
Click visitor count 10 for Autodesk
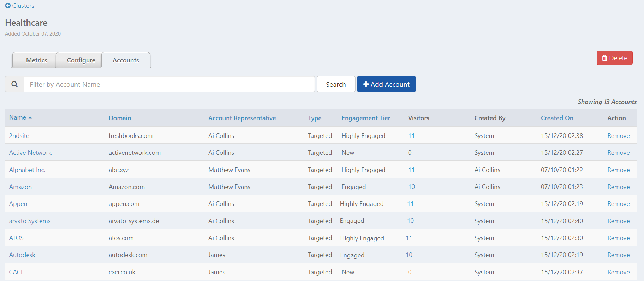click(409, 255)
